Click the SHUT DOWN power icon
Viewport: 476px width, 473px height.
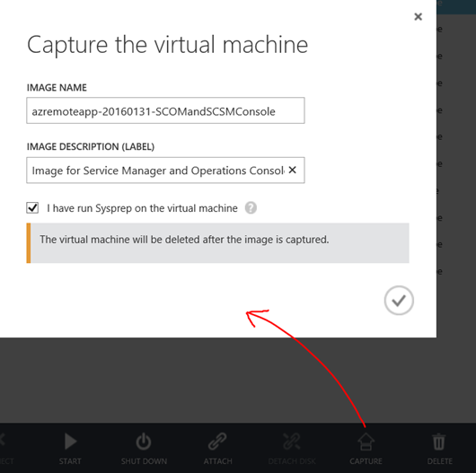click(144, 442)
